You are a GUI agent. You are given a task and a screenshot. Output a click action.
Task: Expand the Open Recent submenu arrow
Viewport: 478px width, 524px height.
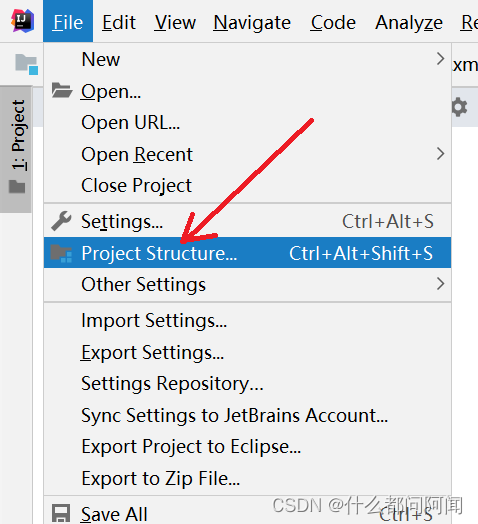coord(441,154)
